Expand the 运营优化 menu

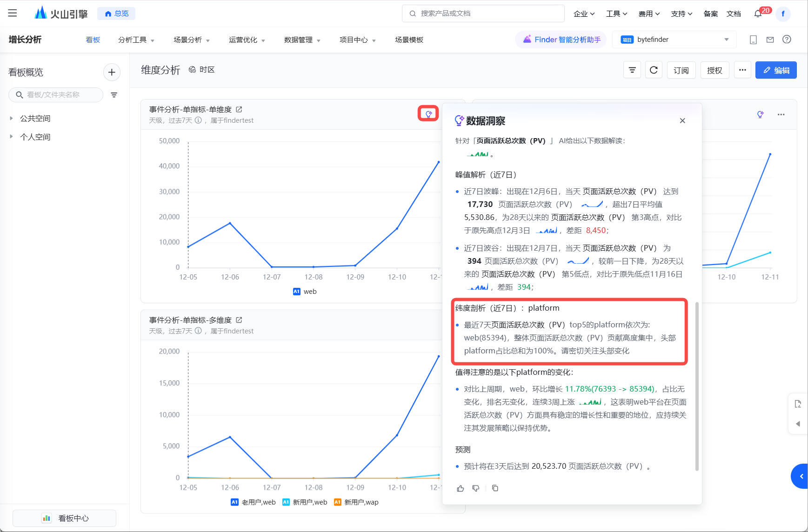pos(247,40)
